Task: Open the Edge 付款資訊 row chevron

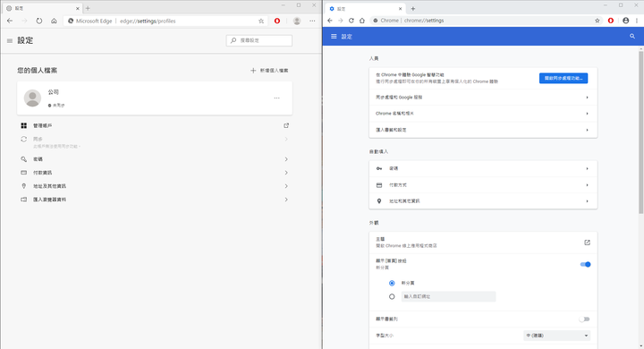Action: pyautogui.click(x=286, y=173)
